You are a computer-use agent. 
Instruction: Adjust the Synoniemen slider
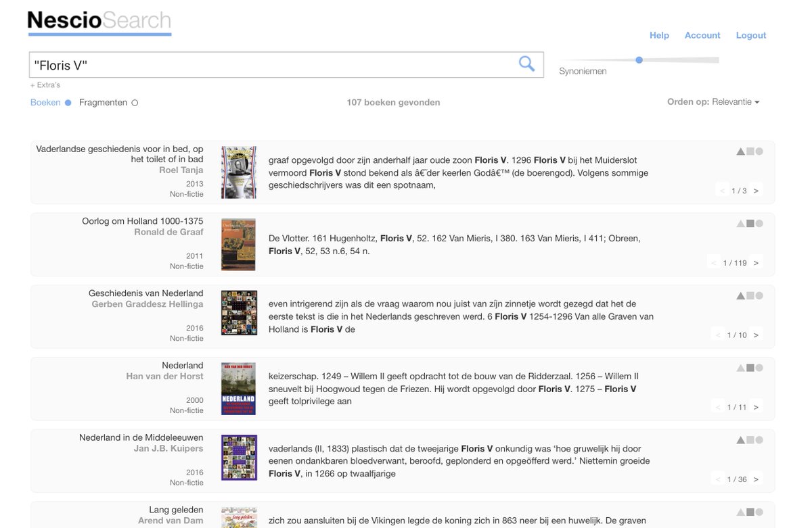tap(639, 59)
